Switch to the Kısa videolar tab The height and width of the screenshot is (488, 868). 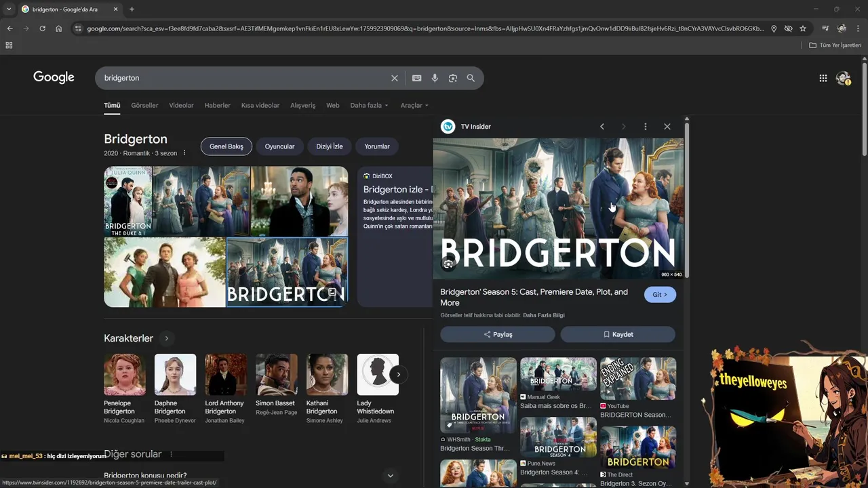pos(260,105)
